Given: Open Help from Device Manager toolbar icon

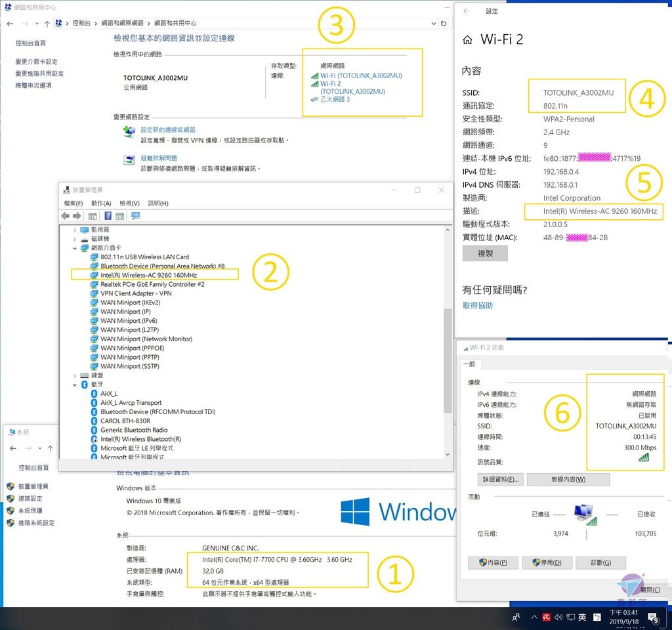Looking at the screenshot, I should point(108,216).
